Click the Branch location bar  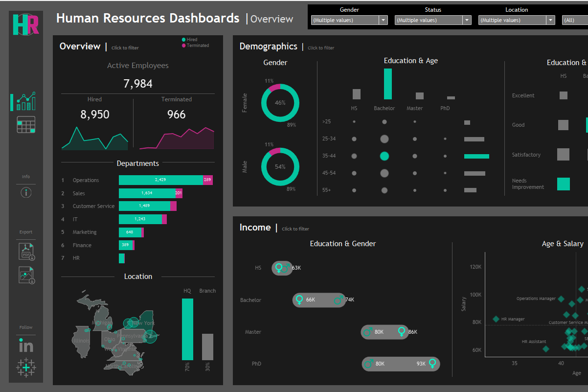[x=207, y=347]
